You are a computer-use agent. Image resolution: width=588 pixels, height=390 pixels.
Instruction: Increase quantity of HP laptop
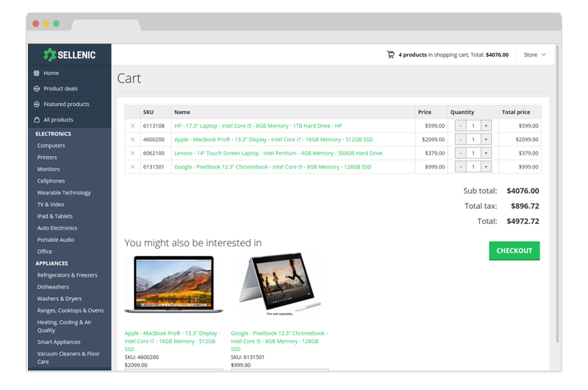486,126
